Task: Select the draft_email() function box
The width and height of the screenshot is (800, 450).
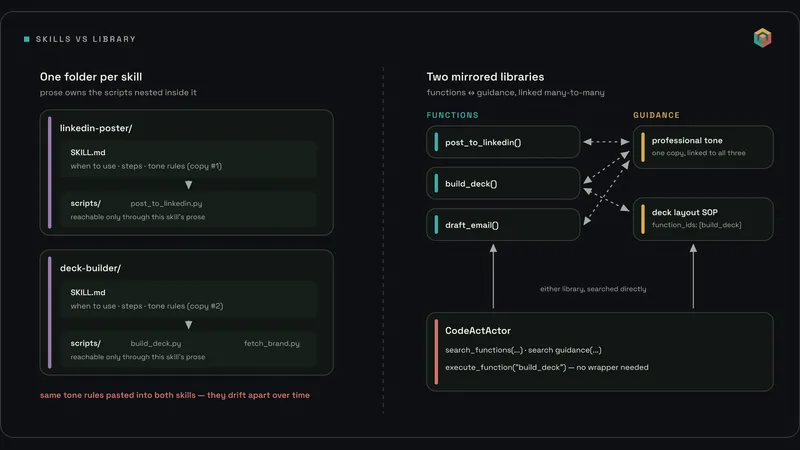Action: click(x=503, y=224)
